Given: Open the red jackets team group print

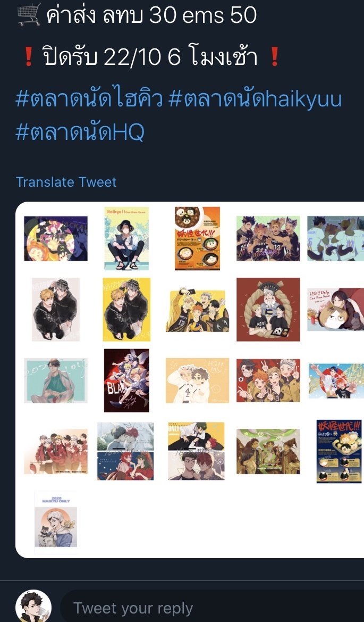Looking at the screenshot, I should click(56, 451).
